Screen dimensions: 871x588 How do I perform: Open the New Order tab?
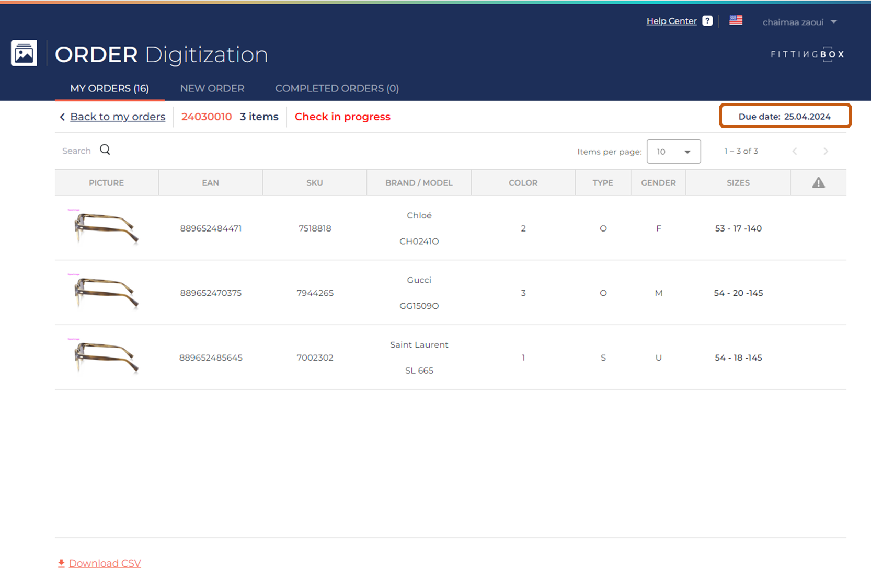pyautogui.click(x=212, y=88)
